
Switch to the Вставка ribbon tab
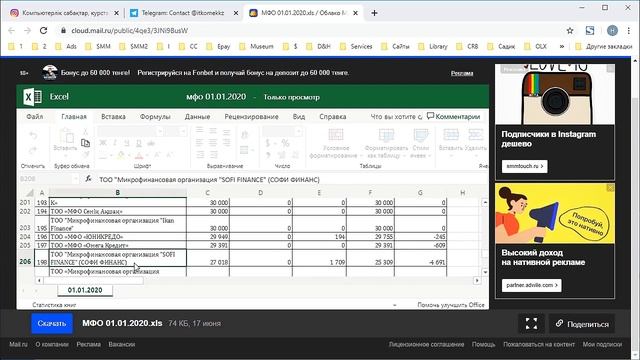tap(113, 116)
